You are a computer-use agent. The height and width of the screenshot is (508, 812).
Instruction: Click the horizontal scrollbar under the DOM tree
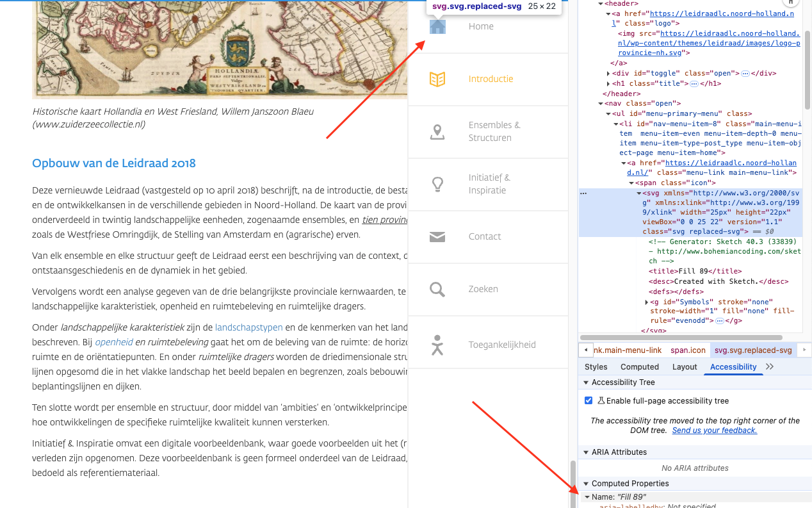pos(680,338)
